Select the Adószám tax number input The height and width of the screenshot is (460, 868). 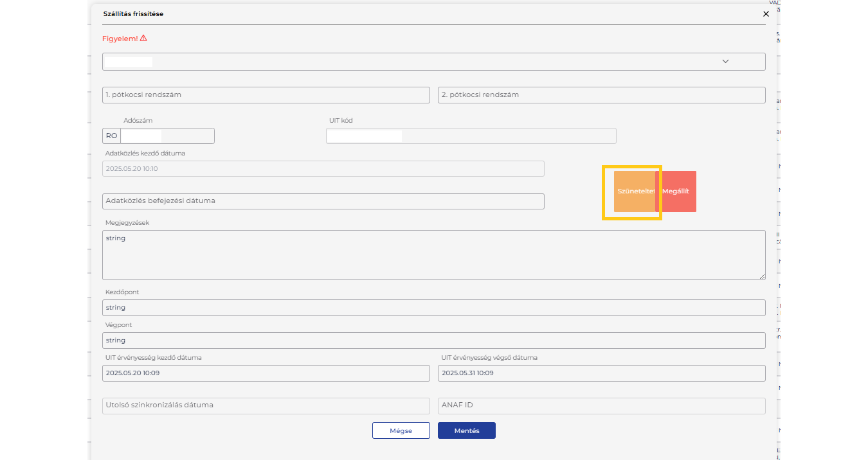coord(167,136)
